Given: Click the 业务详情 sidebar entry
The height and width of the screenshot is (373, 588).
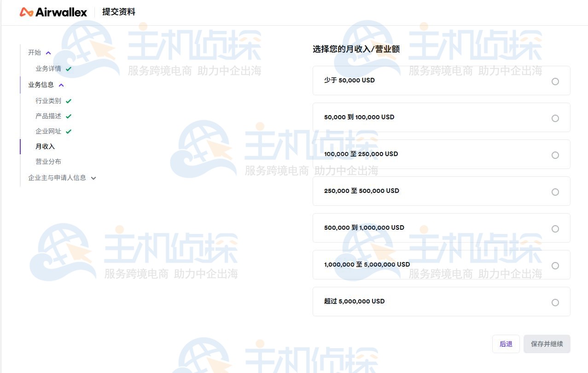Looking at the screenshot, I should (x=48, y=69).
